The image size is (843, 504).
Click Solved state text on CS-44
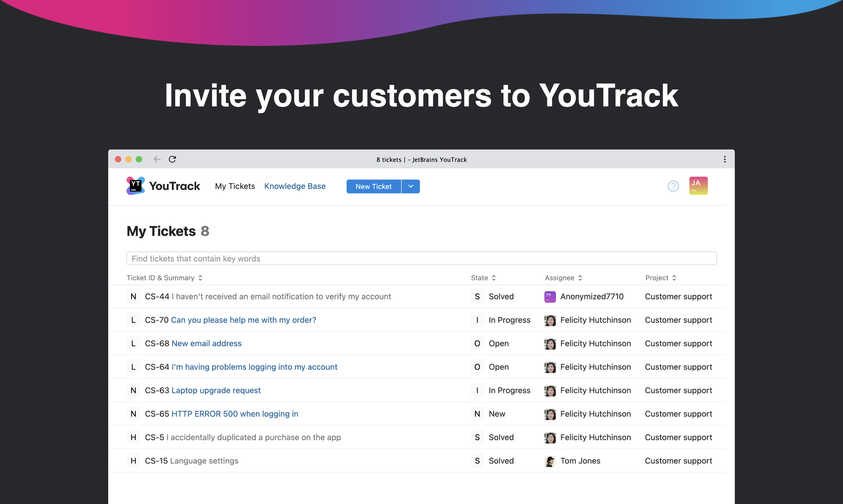[x=501, y=296]
